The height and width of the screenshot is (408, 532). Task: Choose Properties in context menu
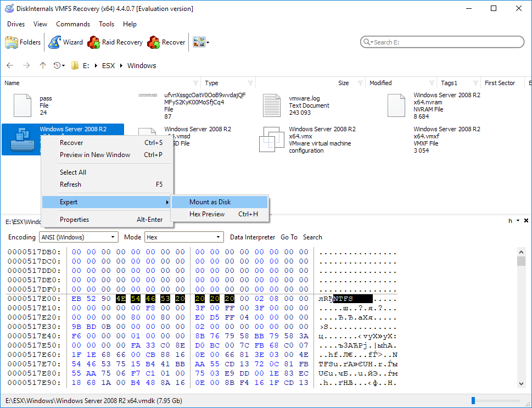point(107,220)
